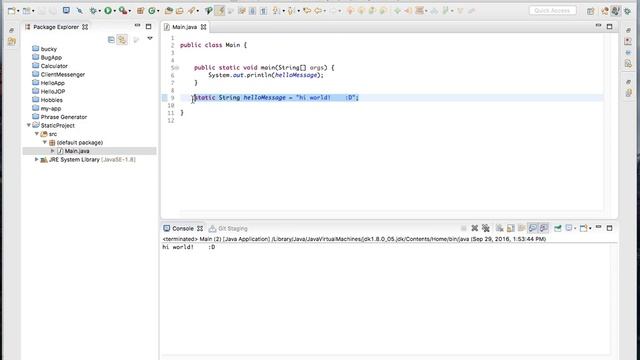The image size is (640, 360).
Task: Select the Calculator project
Action: point(50,66)
